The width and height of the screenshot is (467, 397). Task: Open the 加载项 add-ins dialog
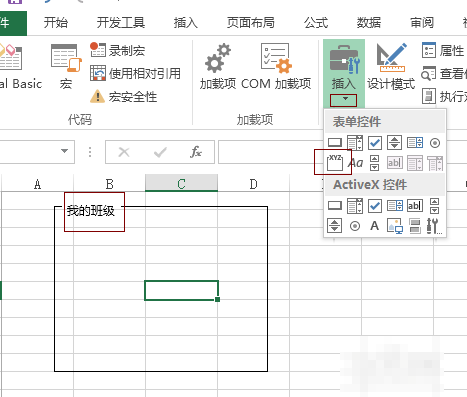[x=218, y=67]
